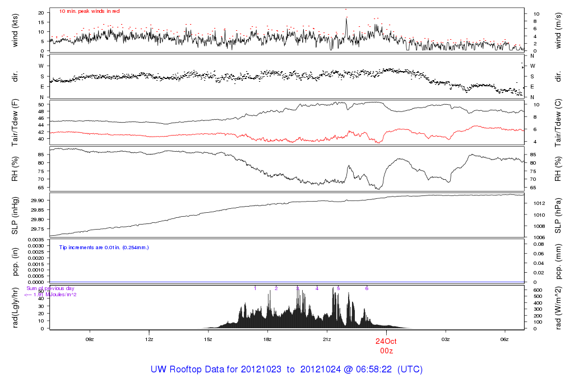The height and width of the screenshot is (392, 574).
Task: Click the 'SLP (inHg)' left axis label
Action: pyautogui.click(x=15, y=216)
